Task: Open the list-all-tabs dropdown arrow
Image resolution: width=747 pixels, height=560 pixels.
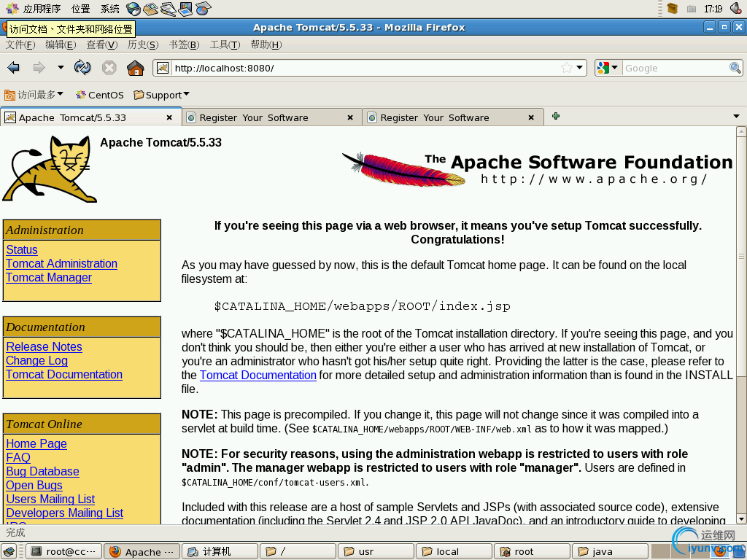Action: click(x=736, y=116)
